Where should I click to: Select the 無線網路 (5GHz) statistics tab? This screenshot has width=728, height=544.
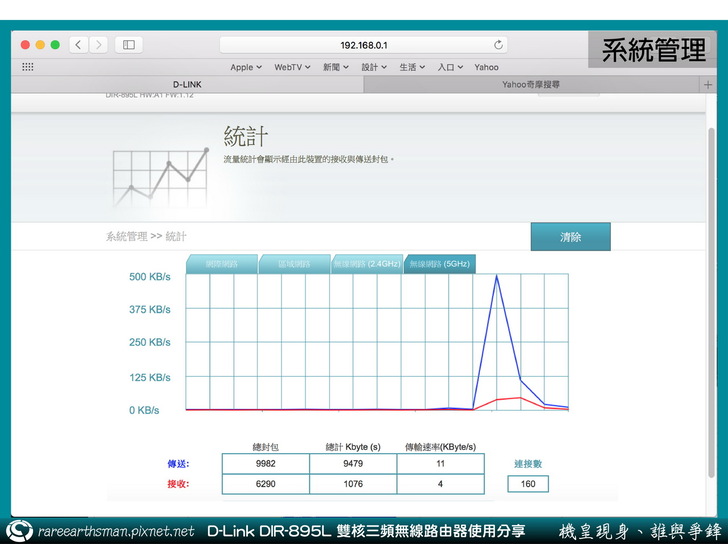coord(439,264)
